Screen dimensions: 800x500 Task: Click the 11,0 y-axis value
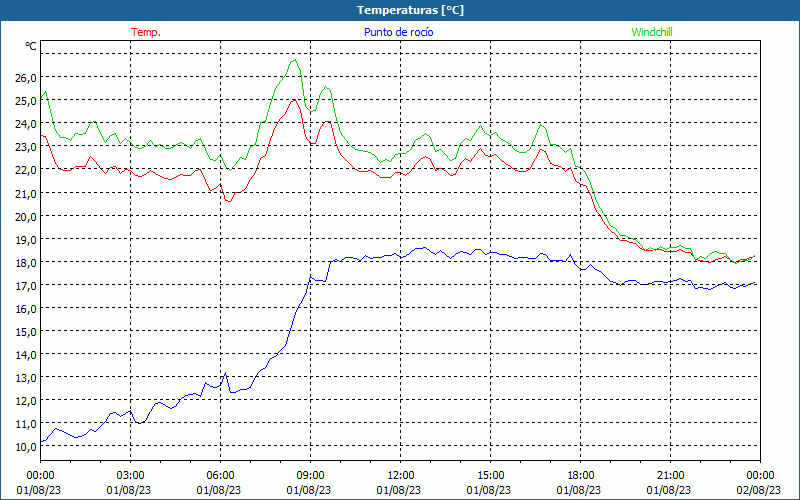coord(26,423)
